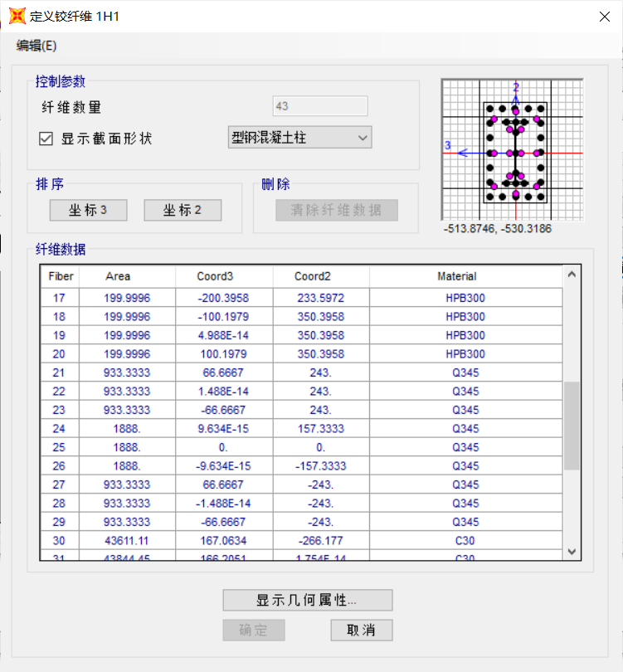Click the fiber table vertical scrollbar thumb

tap(572, 426)
